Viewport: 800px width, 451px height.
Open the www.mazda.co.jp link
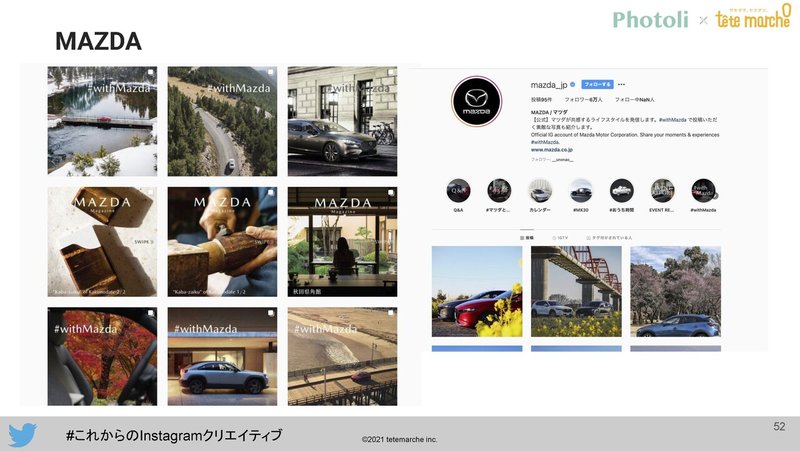(x=552, y=149)
